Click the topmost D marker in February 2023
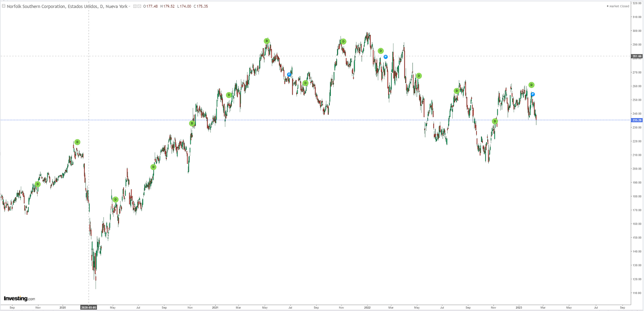644x311 pixels. click(x=531, y=85)
